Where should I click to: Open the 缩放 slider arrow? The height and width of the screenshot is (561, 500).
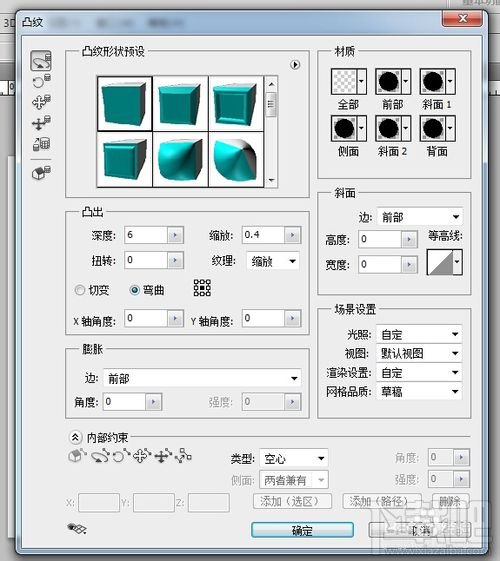coord(293,235)
